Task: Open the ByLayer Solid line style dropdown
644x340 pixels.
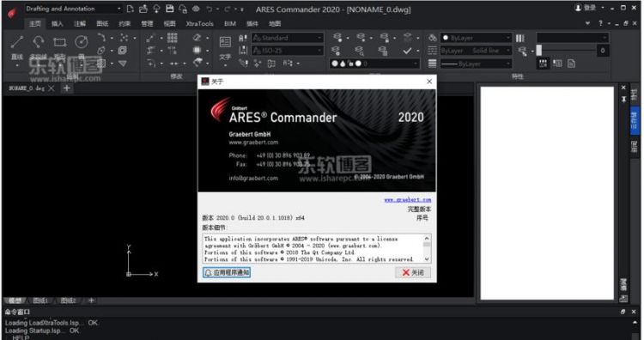Action: pyautogui.click(x=476, y=51)
